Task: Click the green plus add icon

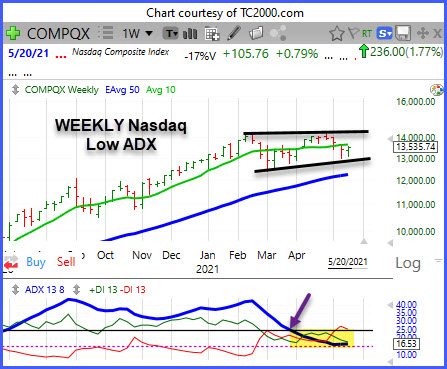Action: tap(13, 33)
